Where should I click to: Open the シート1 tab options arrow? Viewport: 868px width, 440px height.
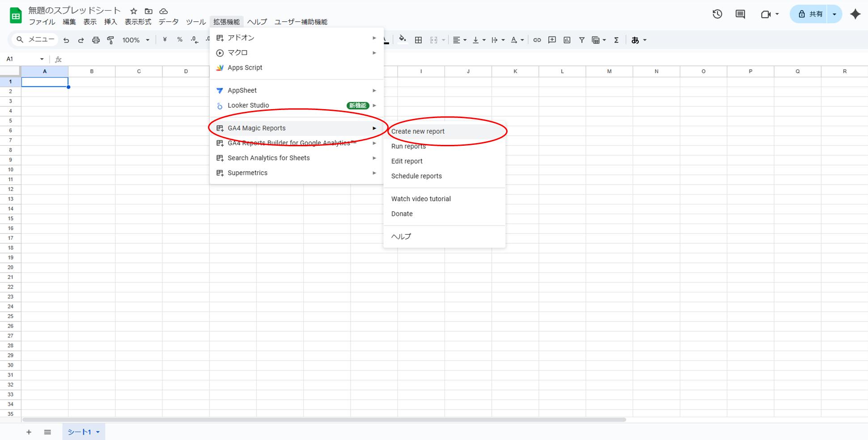click(x=98, y=432)
